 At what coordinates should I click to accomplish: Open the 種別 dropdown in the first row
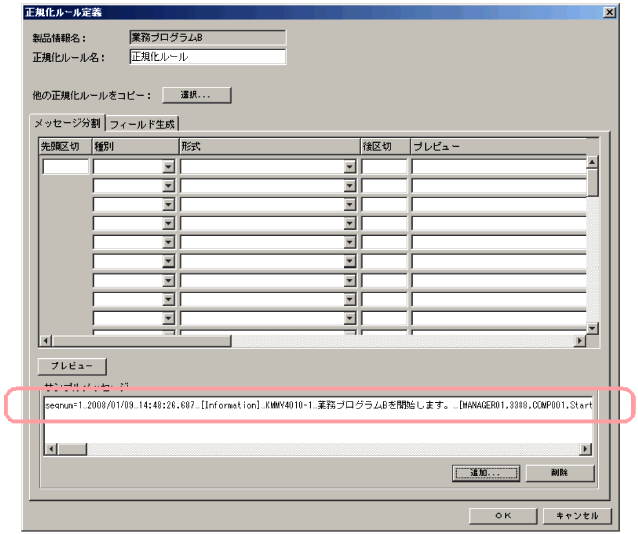168,167
